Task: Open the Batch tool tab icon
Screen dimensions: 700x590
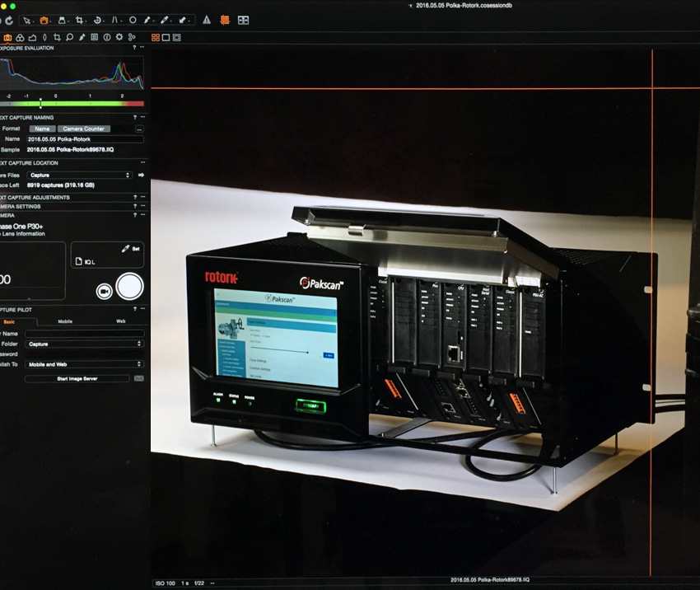Action: pos(132,38)
